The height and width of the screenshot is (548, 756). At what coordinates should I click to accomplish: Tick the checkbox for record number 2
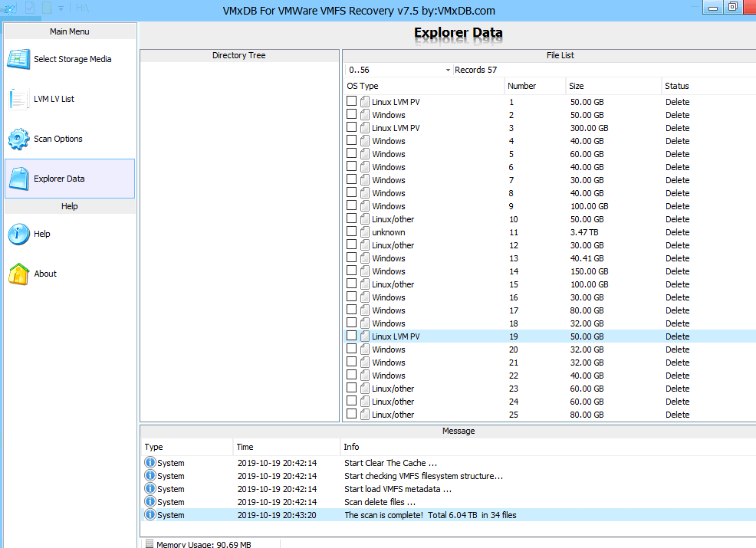(351, 114)
